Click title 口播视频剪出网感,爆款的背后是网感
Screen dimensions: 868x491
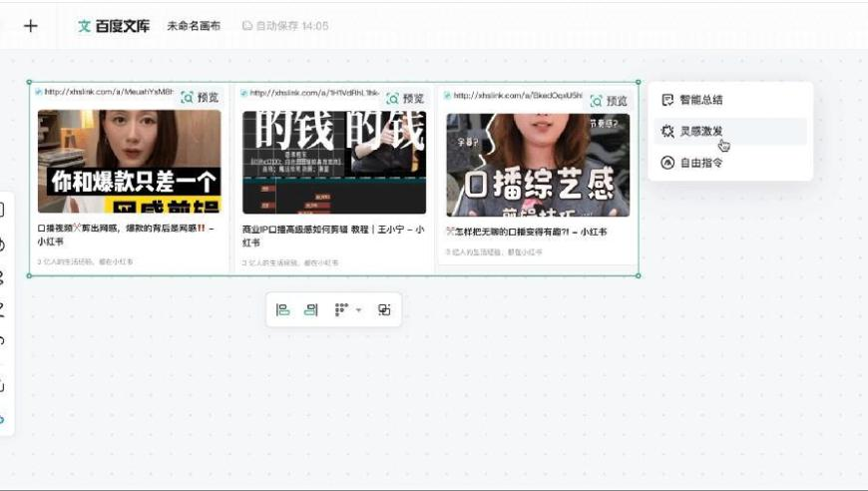pyautogui.click(x=126, y=235)
